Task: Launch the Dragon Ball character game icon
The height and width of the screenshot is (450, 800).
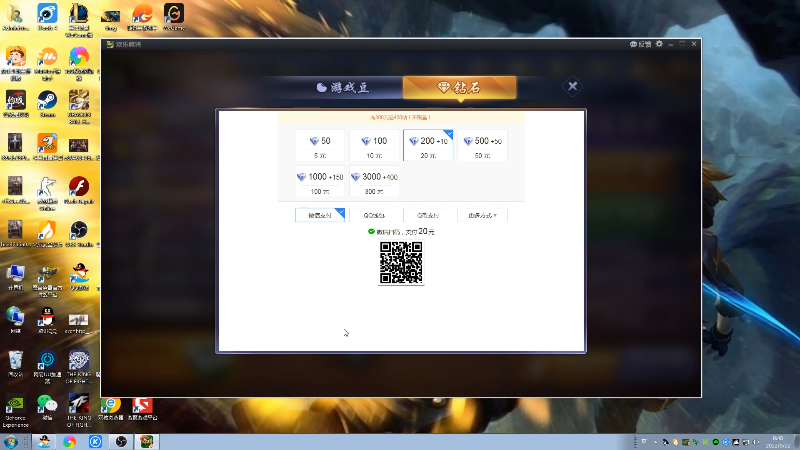Action: [x=79, y=107]
